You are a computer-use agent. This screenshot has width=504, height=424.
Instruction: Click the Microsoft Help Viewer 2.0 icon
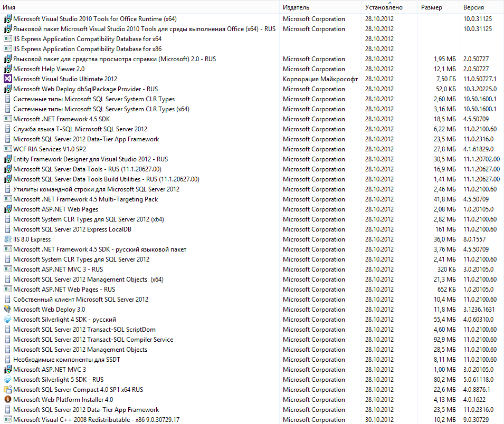pos(8,69)
